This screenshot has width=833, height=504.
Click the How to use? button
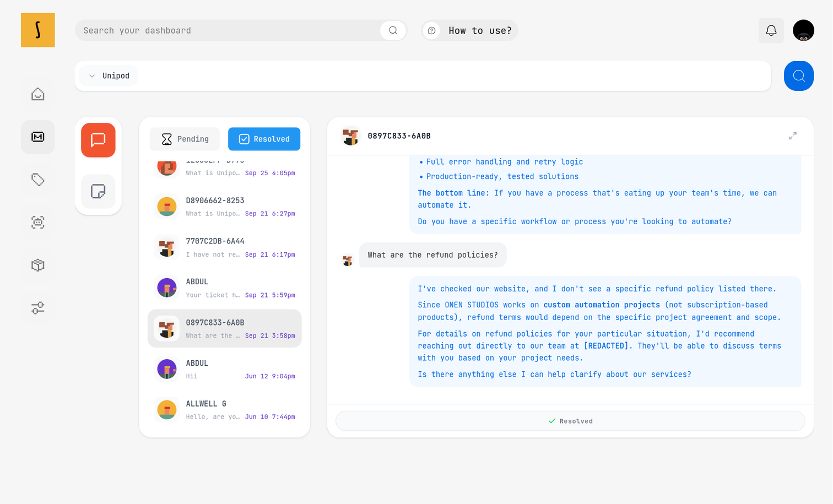pyautogui.click(x=470, y=30)
